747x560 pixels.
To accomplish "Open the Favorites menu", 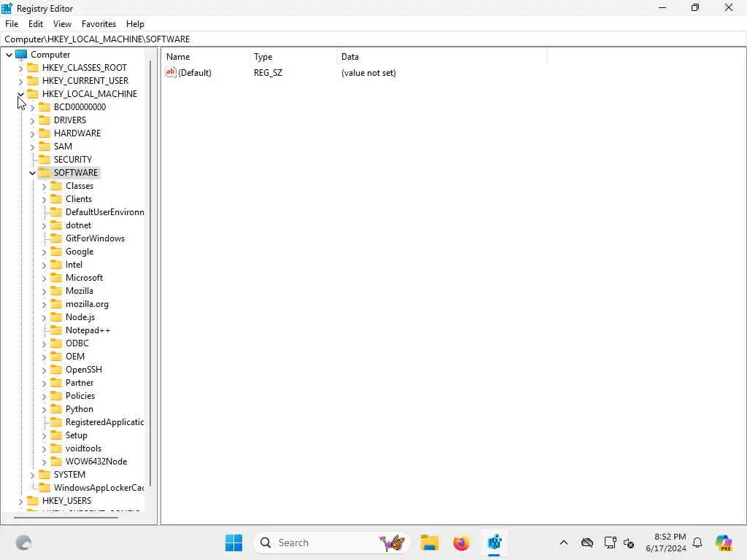I will click(98, 24).
